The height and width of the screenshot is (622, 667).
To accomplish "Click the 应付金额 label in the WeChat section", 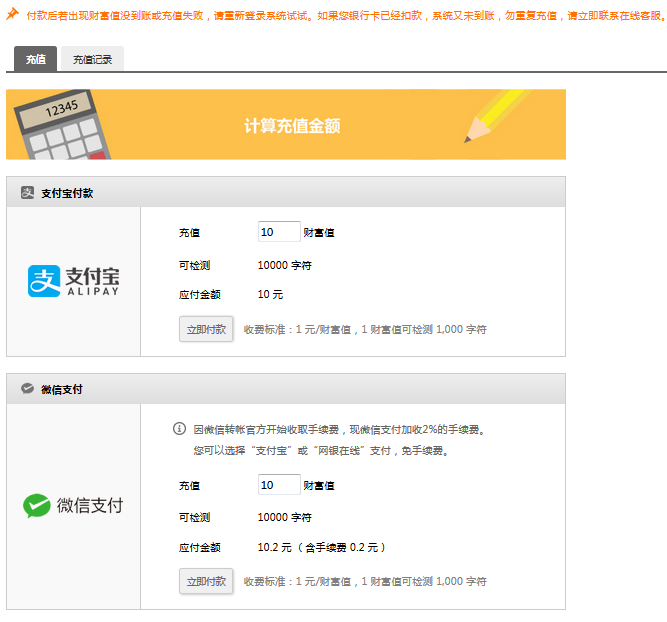I will click(x=200, y=547).
